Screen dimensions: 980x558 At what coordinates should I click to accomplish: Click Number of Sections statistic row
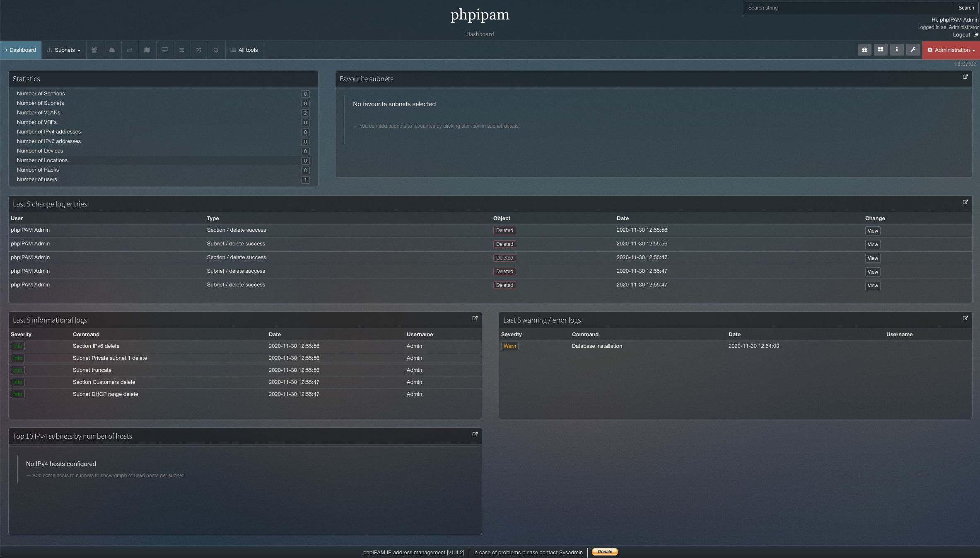163,94
